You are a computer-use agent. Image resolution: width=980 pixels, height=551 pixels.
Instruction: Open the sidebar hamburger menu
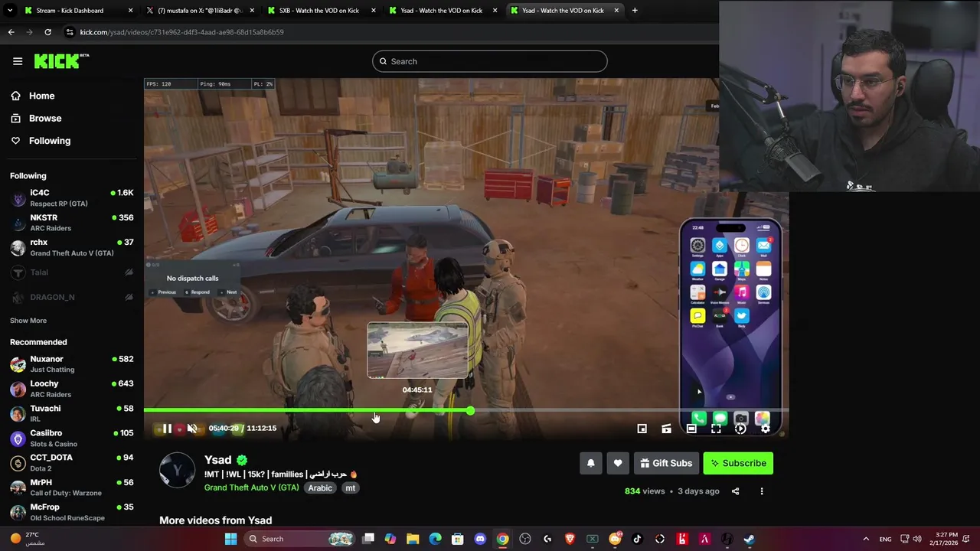tap(18, 61)
